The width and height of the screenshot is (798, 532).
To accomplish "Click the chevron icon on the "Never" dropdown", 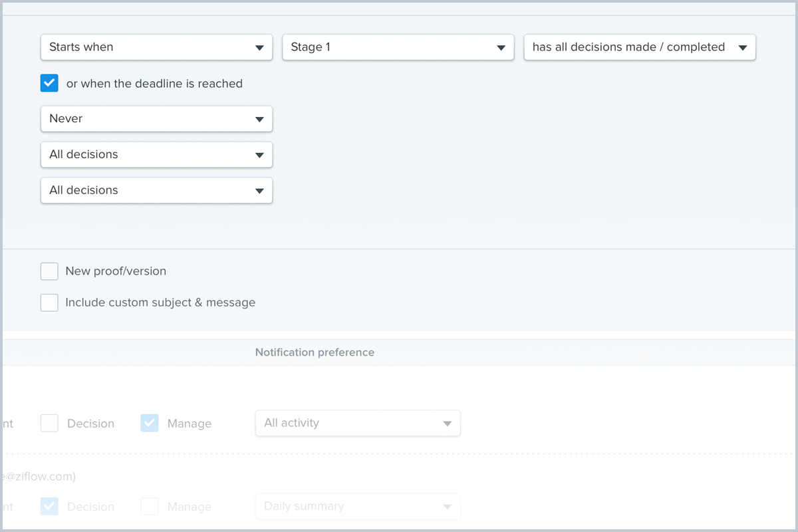I will point(260,118).
